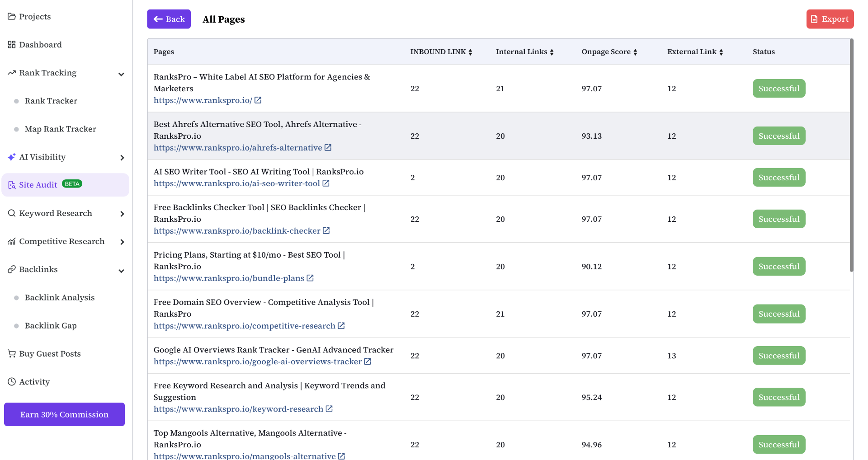868x460 pixels.
Task: Click the Competitive Research chart icon
Action: [12, 241]
